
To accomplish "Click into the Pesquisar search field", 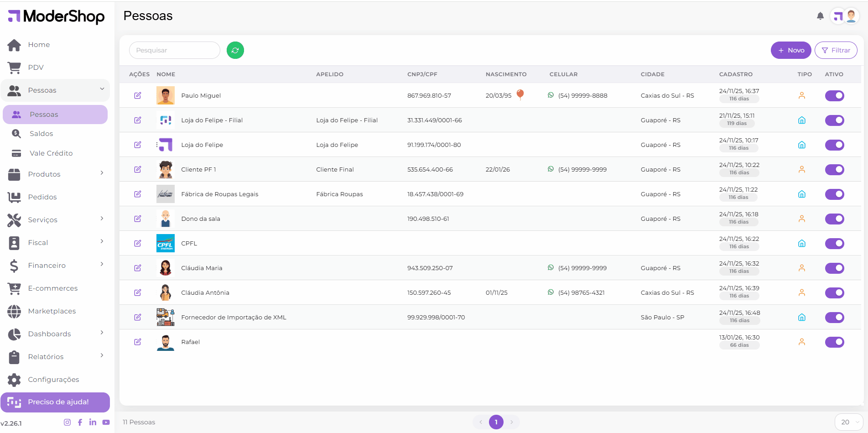I will pos(174,50).
